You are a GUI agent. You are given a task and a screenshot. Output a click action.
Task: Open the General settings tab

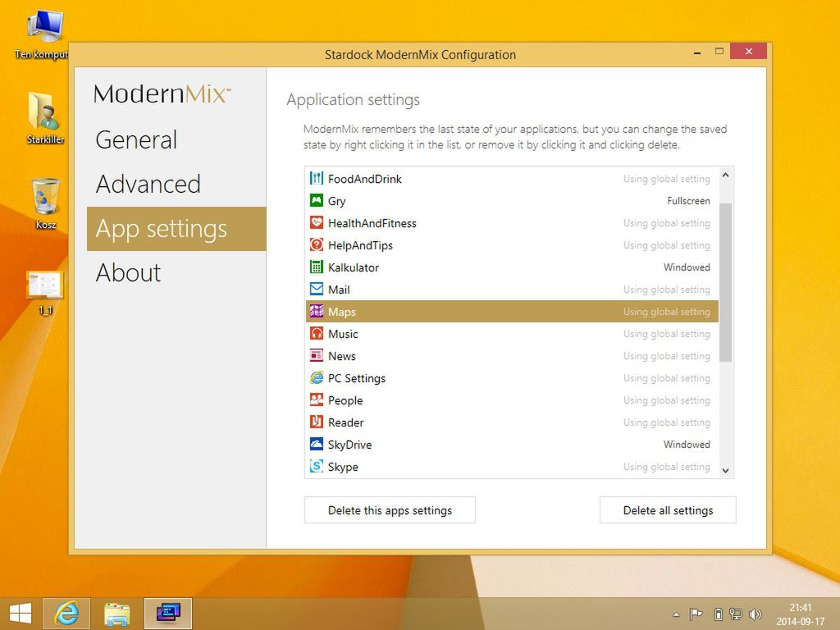pyautogui.click(x=136, y=140)
